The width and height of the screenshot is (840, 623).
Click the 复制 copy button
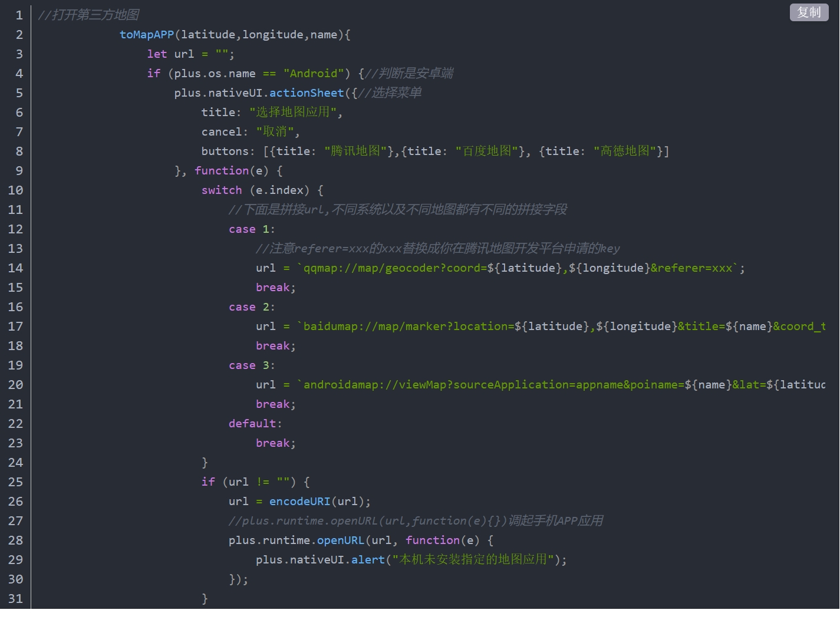pyautogui.click(x=809, y=12)
